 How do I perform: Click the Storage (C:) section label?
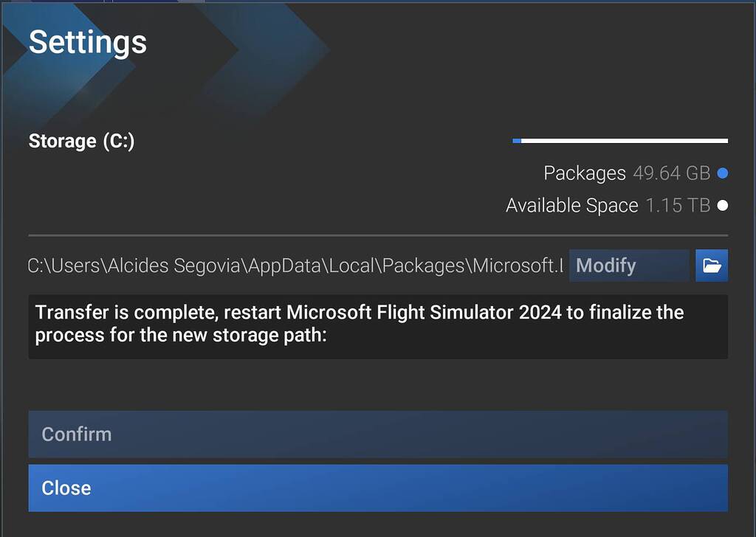click(81, 141)
